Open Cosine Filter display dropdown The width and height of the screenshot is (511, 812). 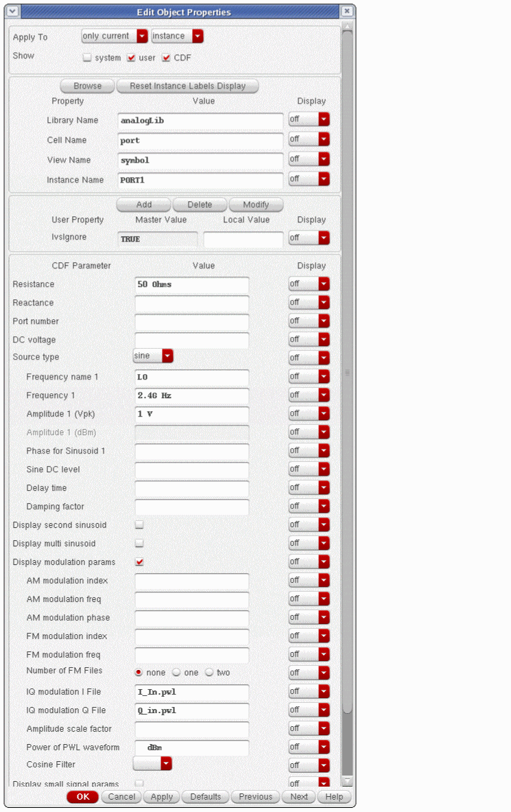pyautogui.click(x=309, y=765)
